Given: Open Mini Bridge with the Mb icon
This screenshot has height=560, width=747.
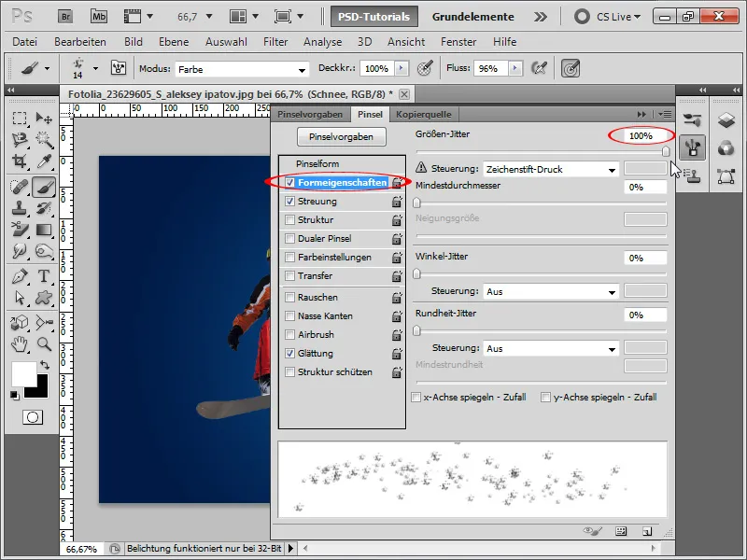Looking at the screenshot, I should click(x=99, y=17).
